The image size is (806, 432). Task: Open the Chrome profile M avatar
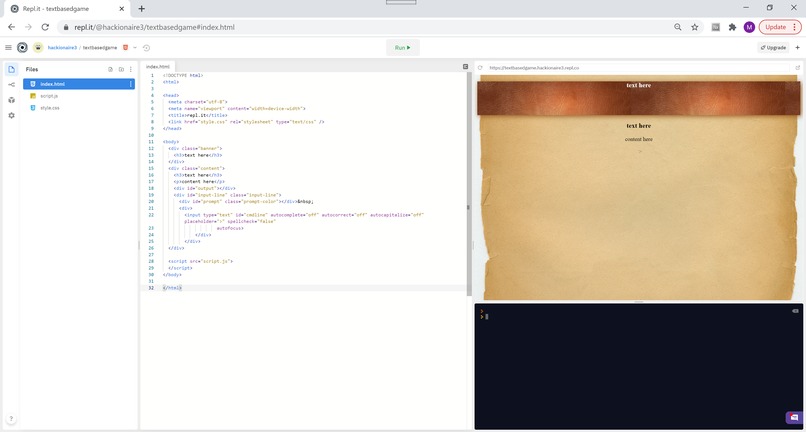click(x=749, y=27)
